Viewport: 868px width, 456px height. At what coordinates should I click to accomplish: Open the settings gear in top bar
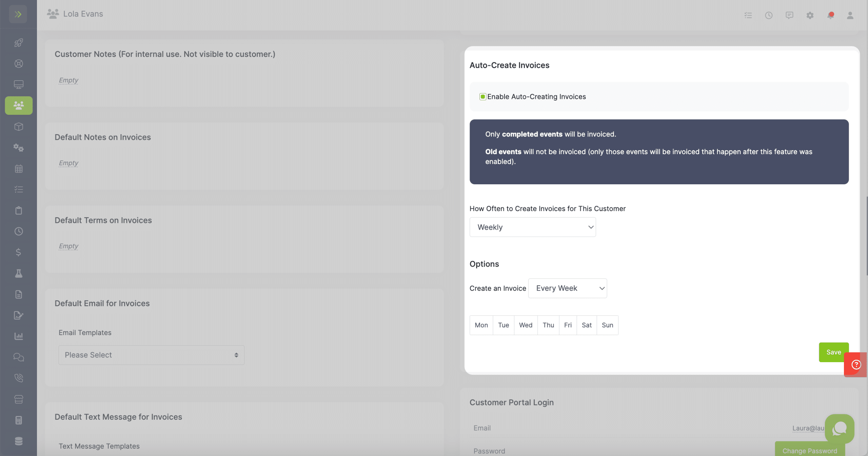810,15
